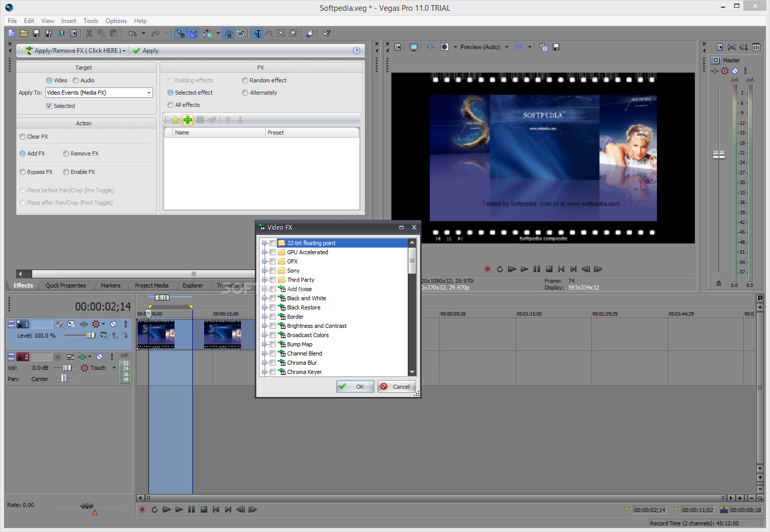
Task: Click the yellow star favorite effect icon
Action: [175, 120]
